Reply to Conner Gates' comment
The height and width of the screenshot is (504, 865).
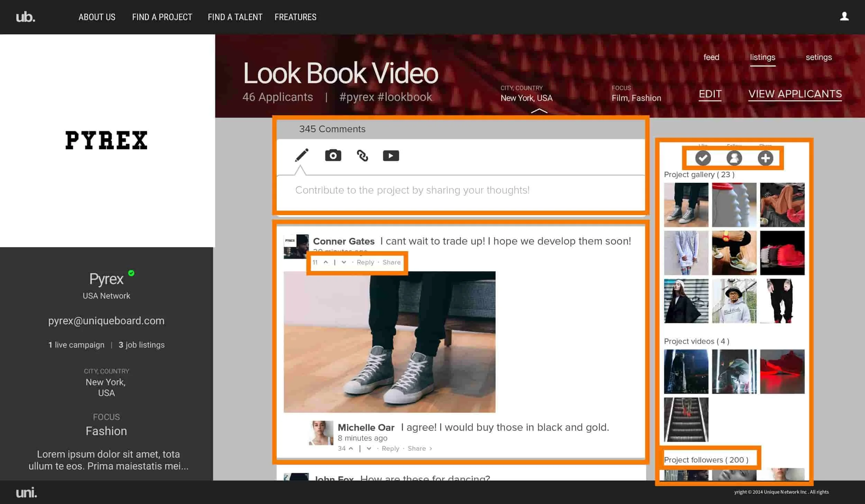click(x=365, y=262)
